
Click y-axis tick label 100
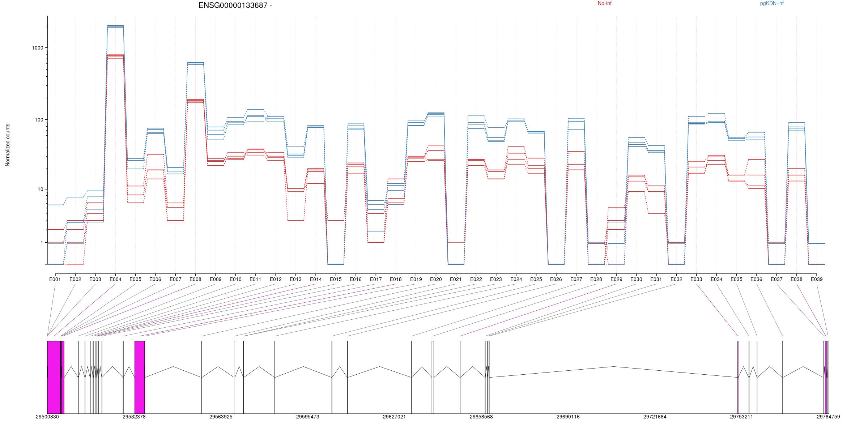click(39, 120)
